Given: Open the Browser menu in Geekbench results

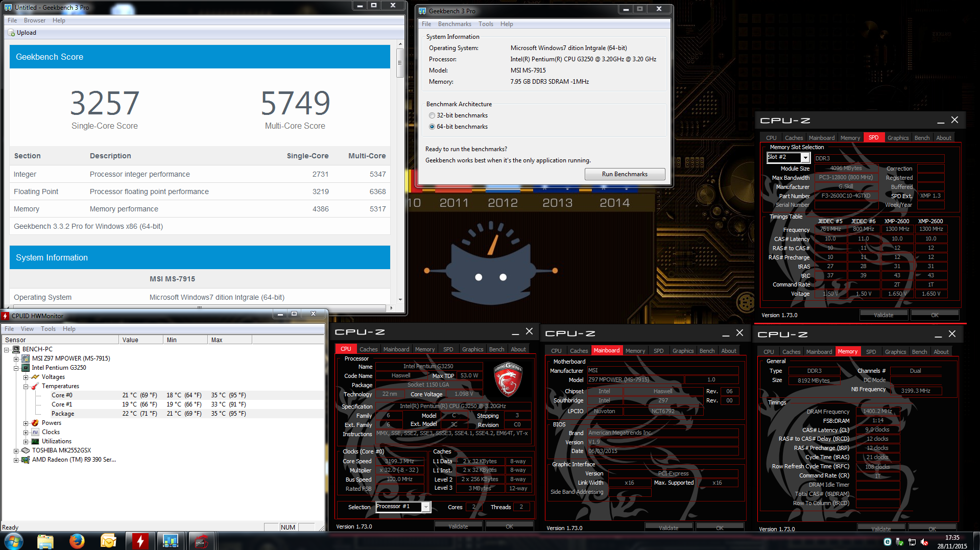Looking at the screenshot, I should (x=35, y=20).
